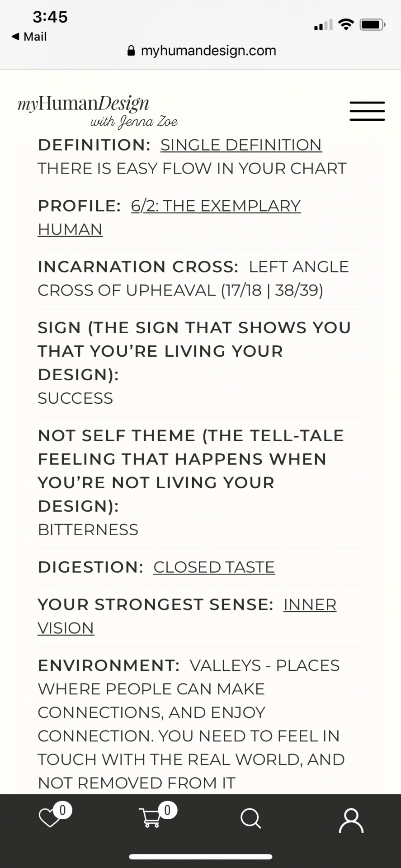Open the Single Definition link
Image resolution: width=401 pixels, height=868 pixels.
[241, 145]
